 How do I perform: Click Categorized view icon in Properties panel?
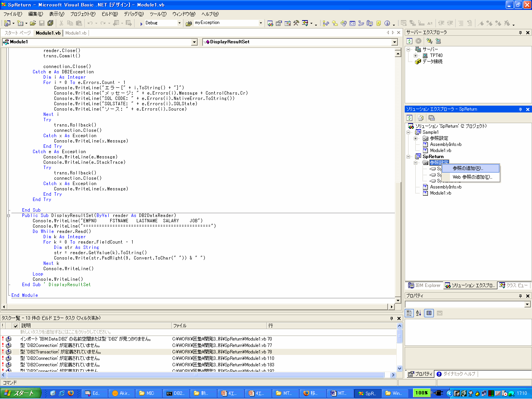[x=409, y=313]
